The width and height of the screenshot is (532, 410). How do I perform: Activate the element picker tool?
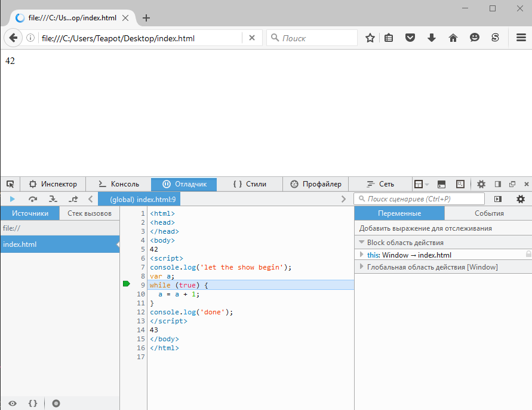[10, 184]
